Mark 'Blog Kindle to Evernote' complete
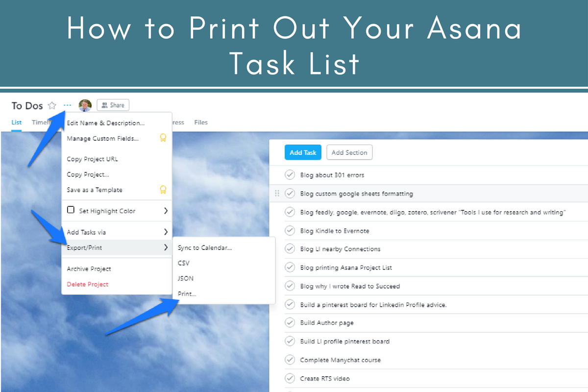This screenshot has height=392, width=588. pos(290,231)
